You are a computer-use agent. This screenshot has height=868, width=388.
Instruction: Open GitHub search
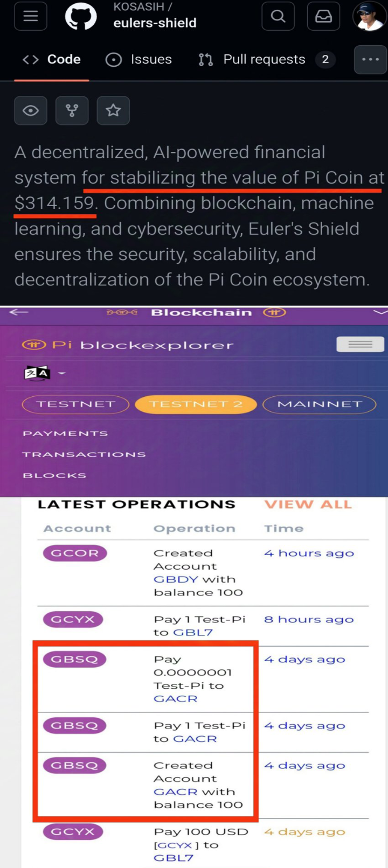point(278,16)
